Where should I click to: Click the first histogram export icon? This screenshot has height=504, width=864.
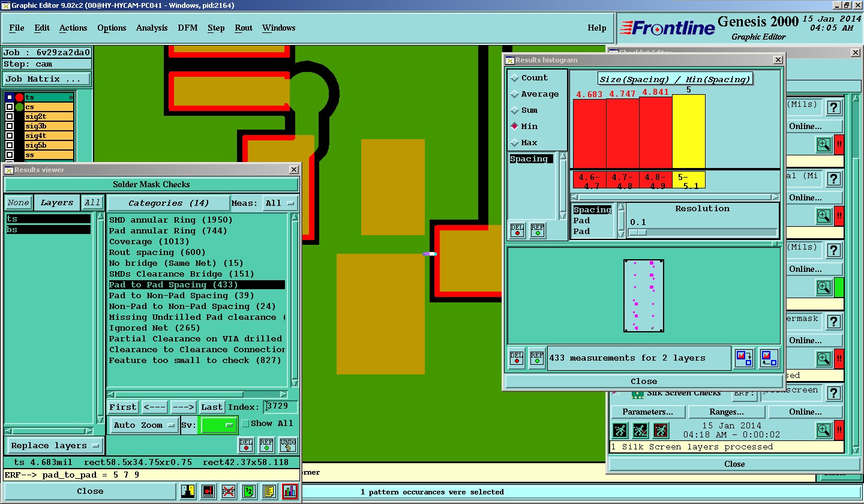tap(745, 358)
